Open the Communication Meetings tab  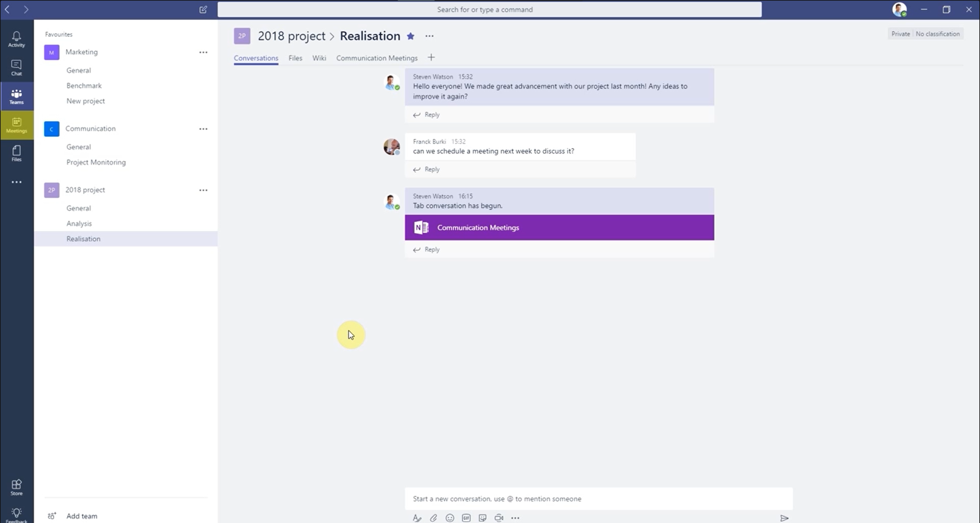click(x=377, y=58)
